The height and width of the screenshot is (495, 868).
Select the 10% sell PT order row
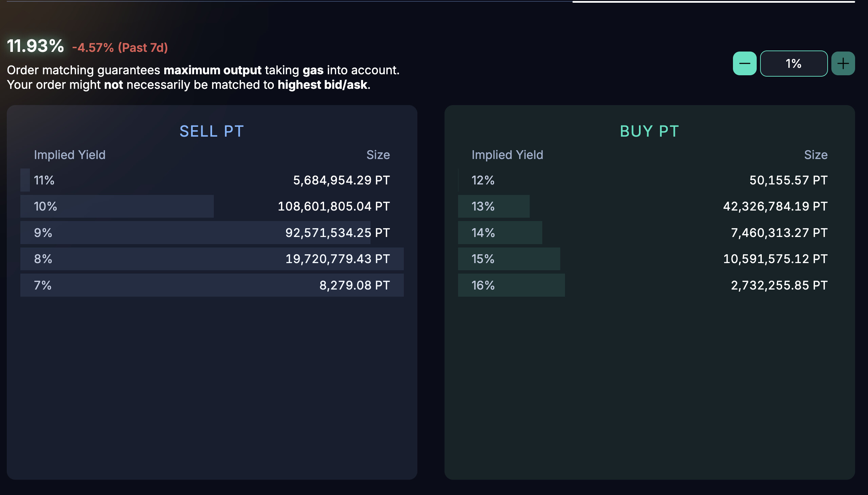(212, 206)
